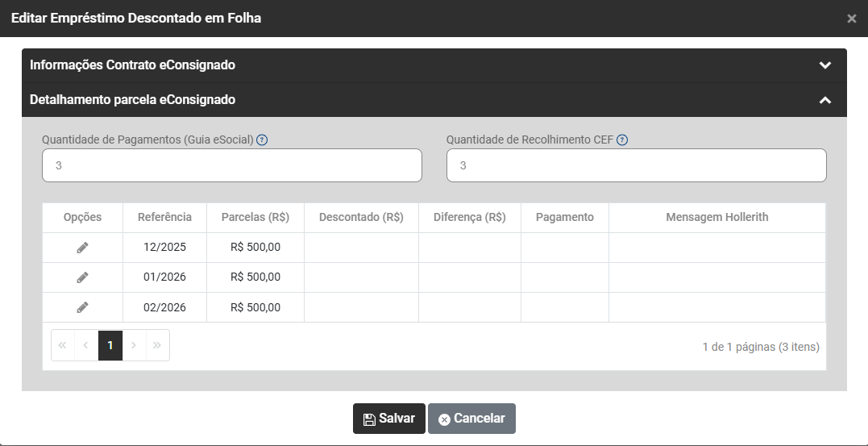Click the Mensagem Hollerith column header
The image size is (868, 446).
pos(716,217)
